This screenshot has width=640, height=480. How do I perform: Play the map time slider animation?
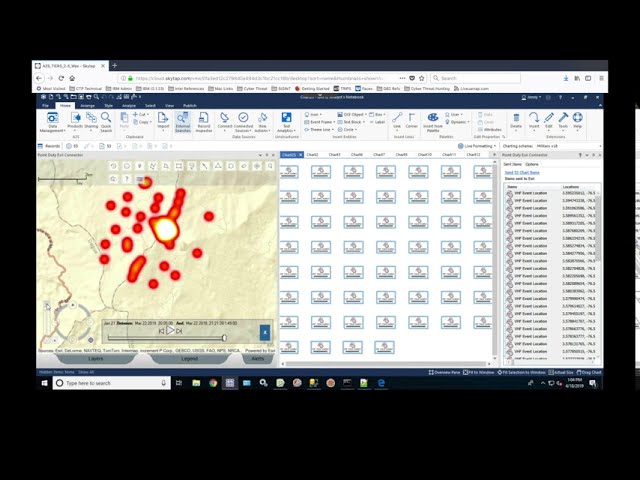tap(170, 330)
